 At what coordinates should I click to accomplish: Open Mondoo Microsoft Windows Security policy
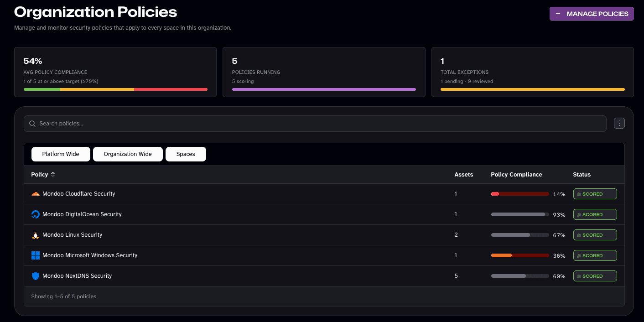90,255
